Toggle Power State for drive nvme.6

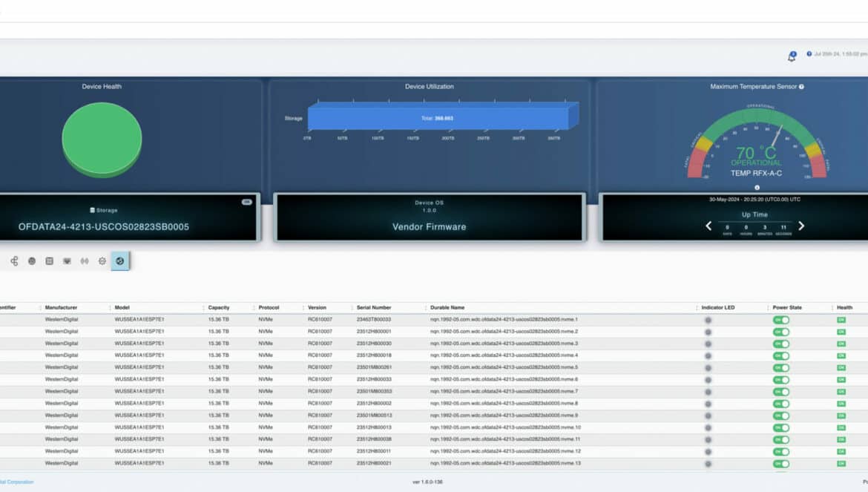pyautogui.click(x=781, y=380)
